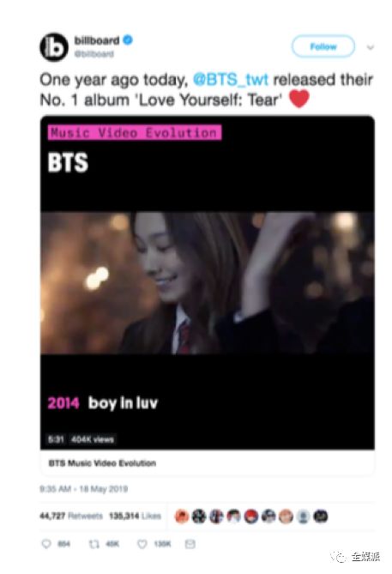Click the BTS Music Video Evolution title

[x=102, y=463]
